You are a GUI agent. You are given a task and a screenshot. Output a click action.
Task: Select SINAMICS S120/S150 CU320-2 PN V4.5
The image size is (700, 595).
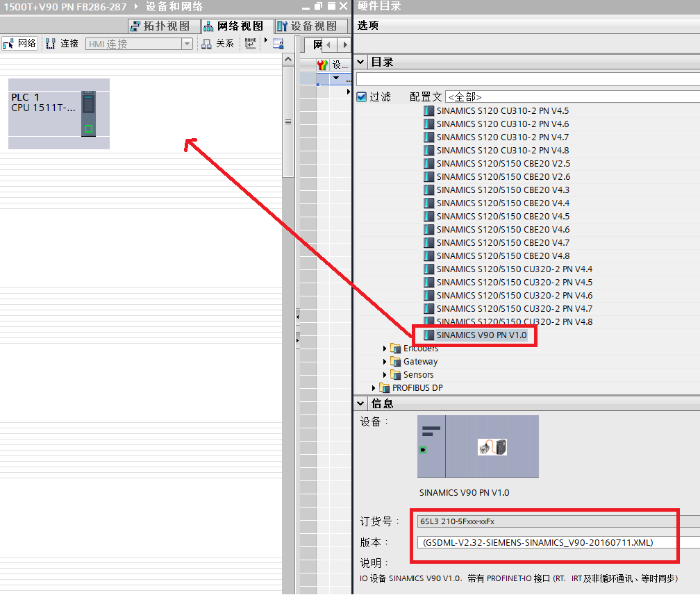click(515, 282)
